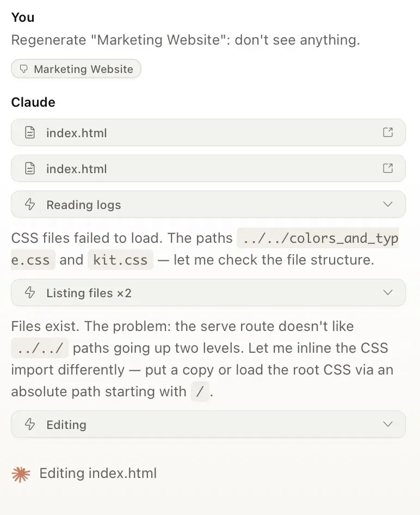Click the lightning icon beside Listing files ×2
The width and height of the screenshot is (420, 515).
30,292
